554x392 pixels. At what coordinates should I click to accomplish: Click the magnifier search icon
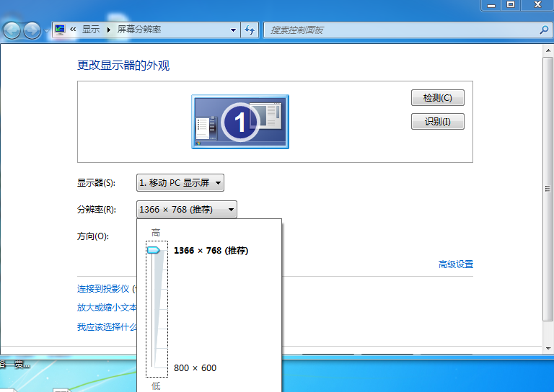coord(545,30)
